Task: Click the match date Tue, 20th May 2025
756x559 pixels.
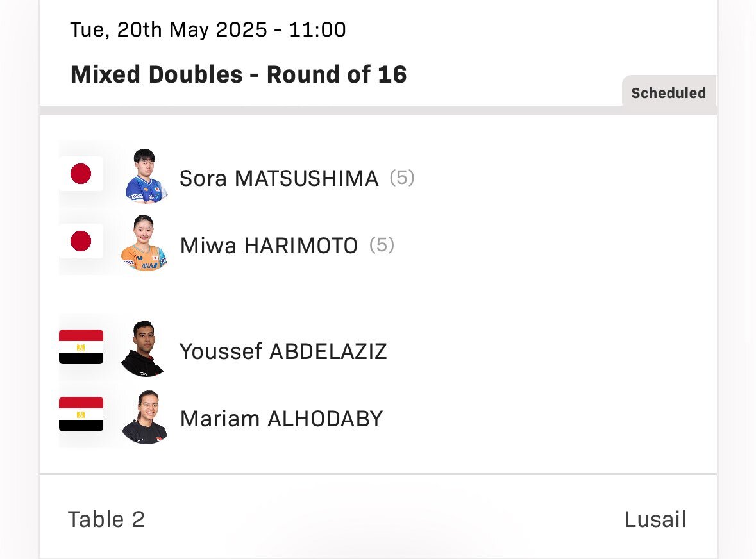Action: click(x=169, y=30)
